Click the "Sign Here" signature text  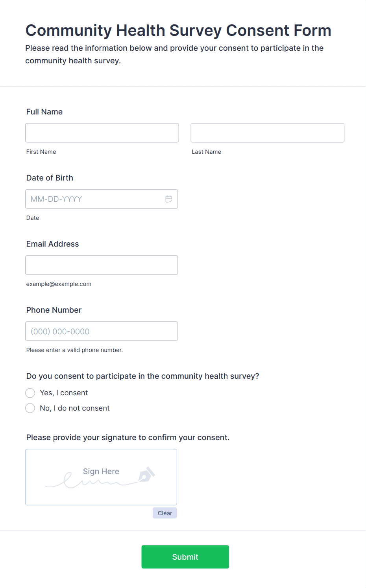coord(101,471)
